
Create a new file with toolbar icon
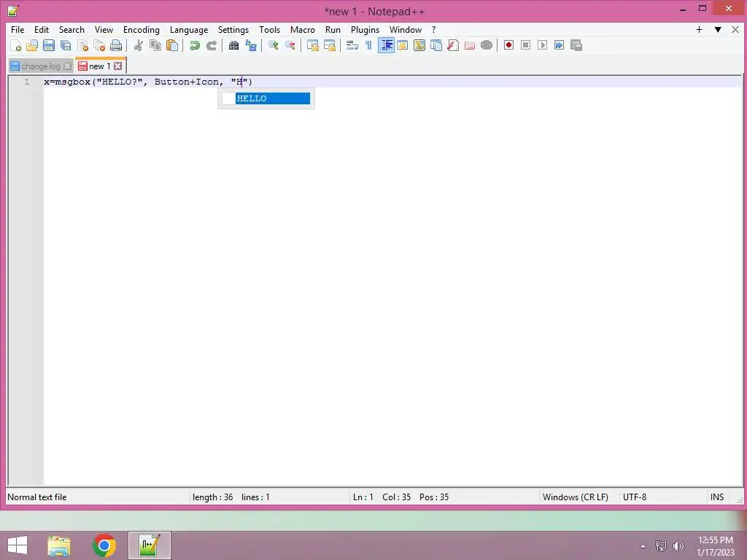tap(16, 45)
